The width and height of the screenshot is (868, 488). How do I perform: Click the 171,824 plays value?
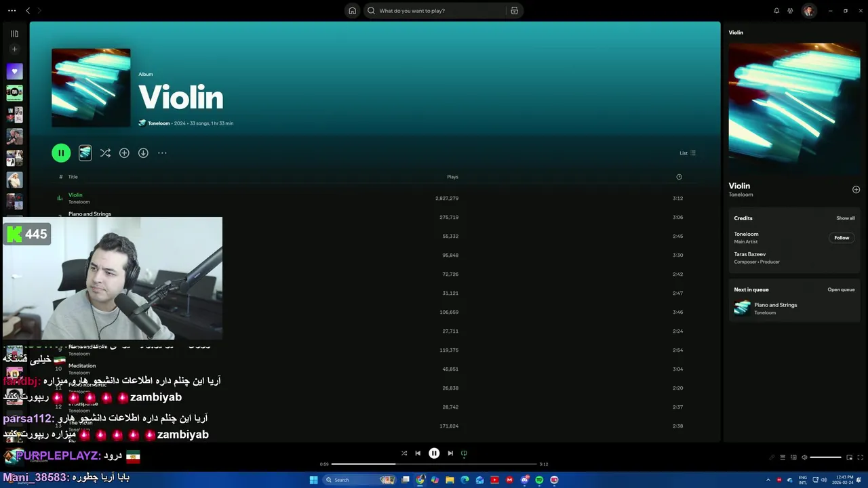tap(449, 426)
